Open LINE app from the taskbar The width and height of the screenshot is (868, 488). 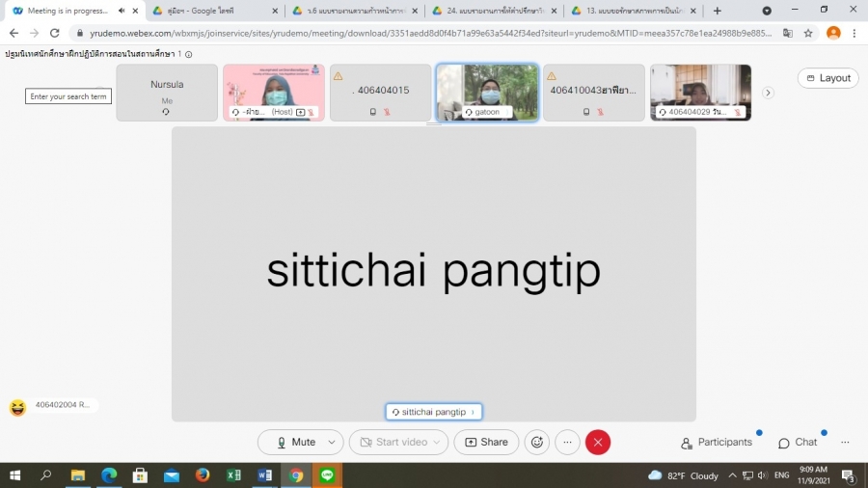coord(327,475)
